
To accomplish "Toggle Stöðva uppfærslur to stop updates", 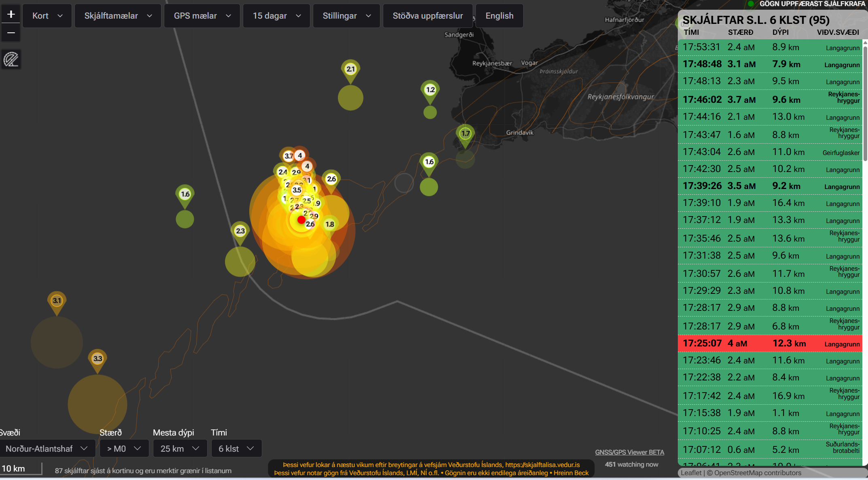I will coord(428,16).
